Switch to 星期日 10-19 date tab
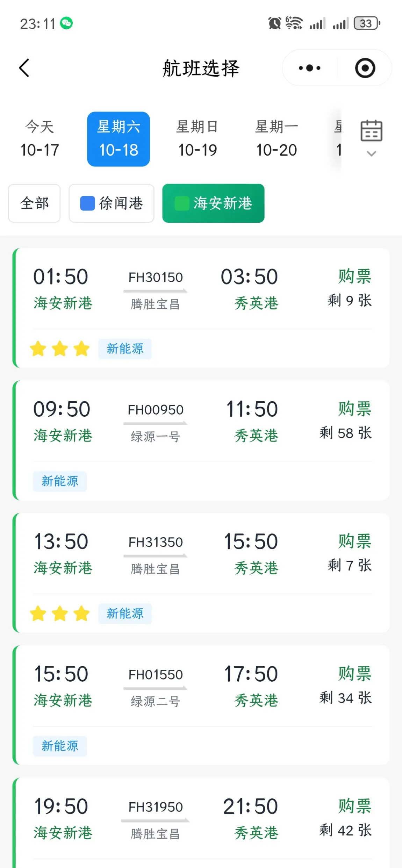This screenshot has width=402, height=868. pyautogui.click(x=198, y=139)
